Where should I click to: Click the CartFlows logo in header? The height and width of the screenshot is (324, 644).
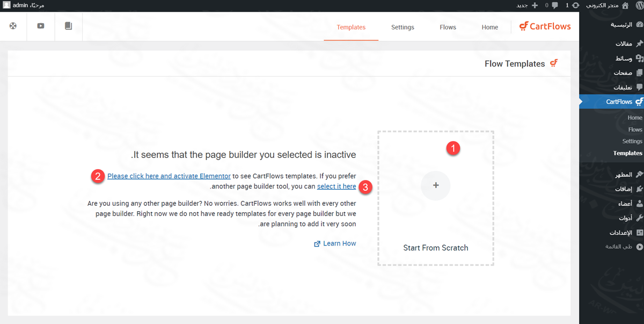coord(545,26)
